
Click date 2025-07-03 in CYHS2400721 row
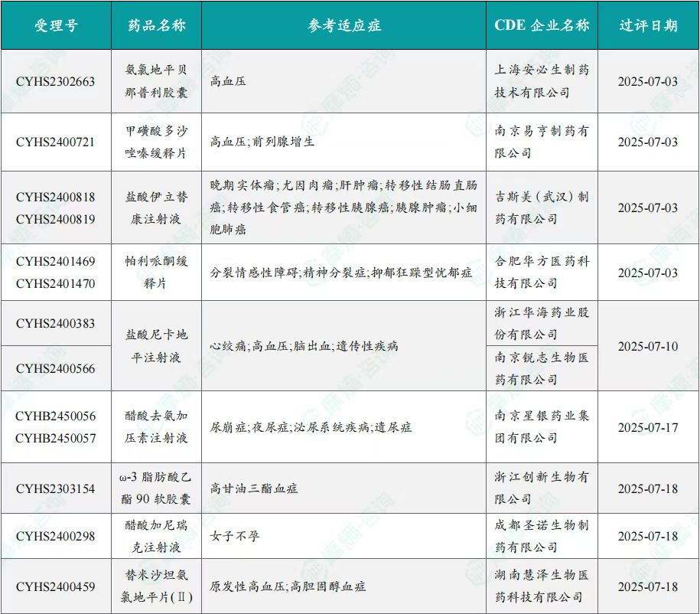pos(648,142)
